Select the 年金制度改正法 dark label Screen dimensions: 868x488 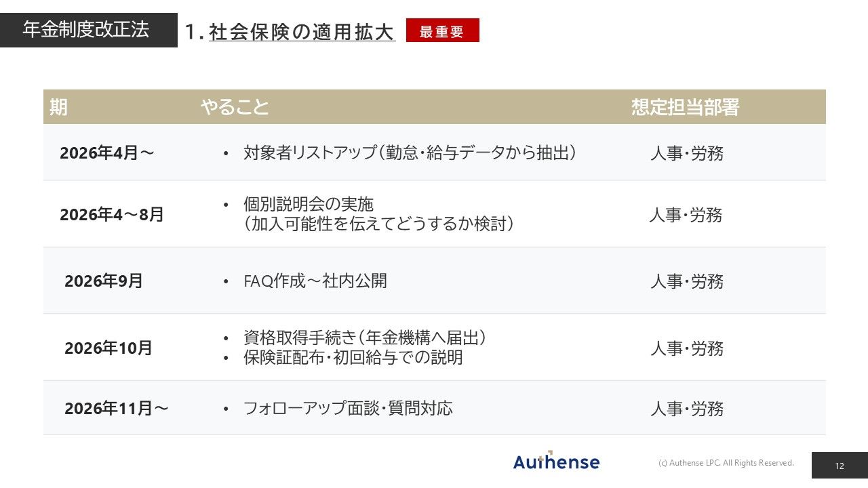(x=86, y=30)
